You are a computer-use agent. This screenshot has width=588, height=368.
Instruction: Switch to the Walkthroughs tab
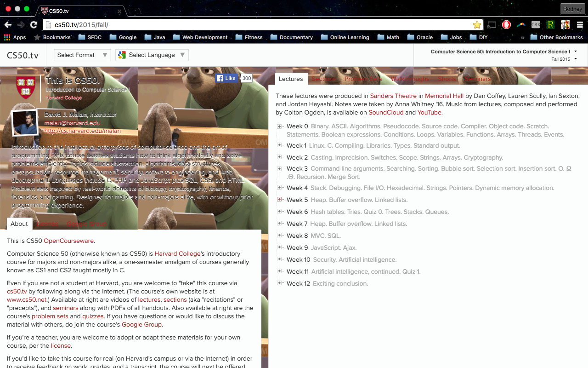(x=410, y=79)
